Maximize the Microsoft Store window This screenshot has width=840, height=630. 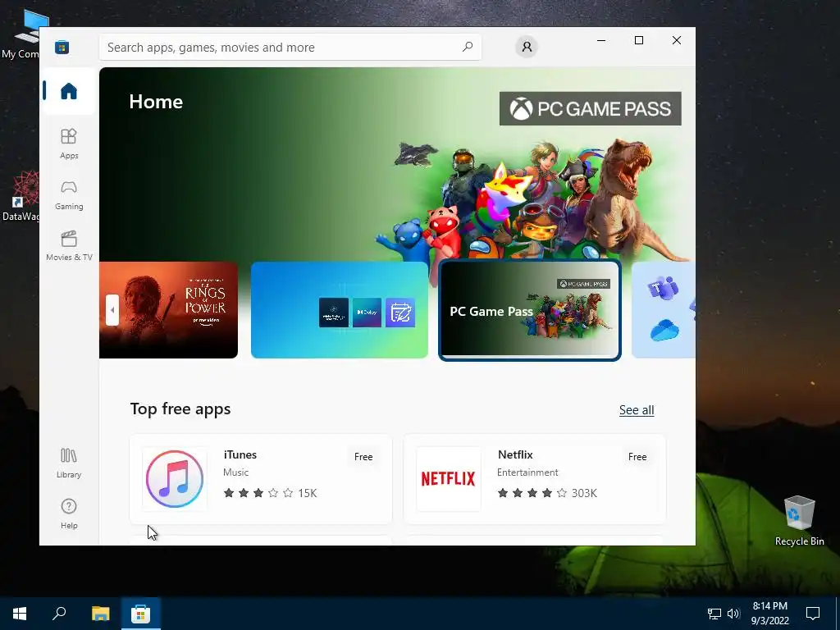pos(638,40)
